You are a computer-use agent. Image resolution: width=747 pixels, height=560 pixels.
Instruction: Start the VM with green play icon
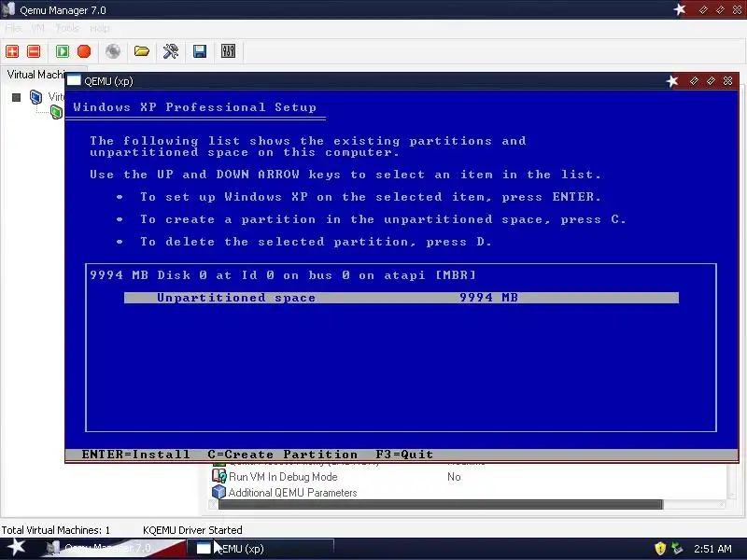[x=63, y=51]
